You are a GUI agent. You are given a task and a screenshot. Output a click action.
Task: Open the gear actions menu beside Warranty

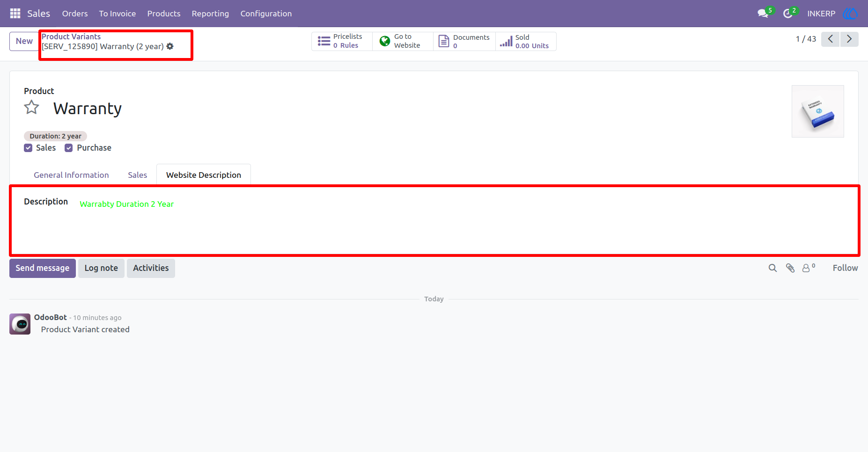pyautogui.click(x=170, y=46)
